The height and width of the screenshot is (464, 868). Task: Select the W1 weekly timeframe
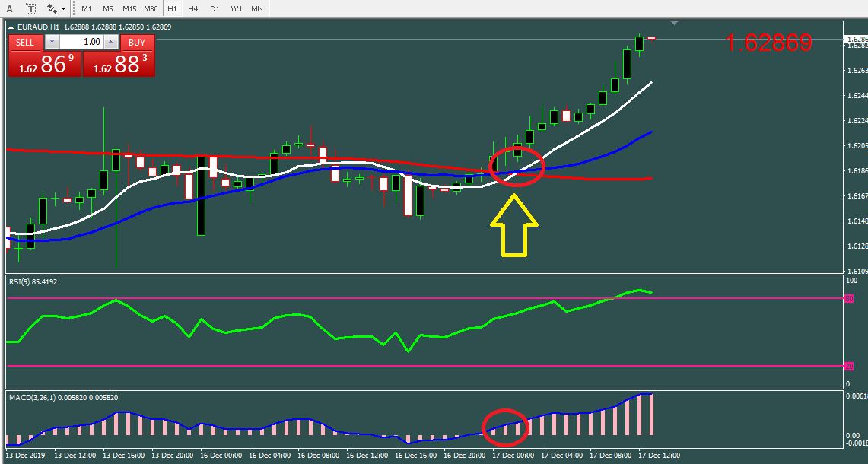tap(237, 8)
